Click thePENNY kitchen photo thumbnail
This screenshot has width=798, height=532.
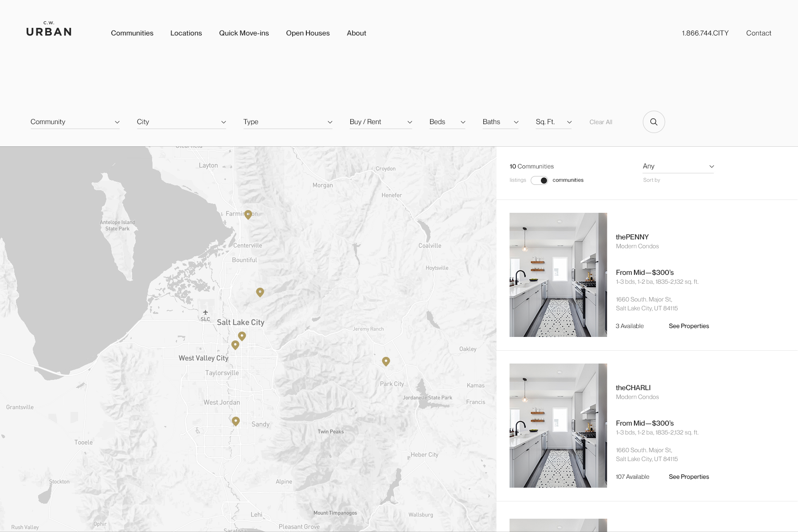tap(558, 275)
